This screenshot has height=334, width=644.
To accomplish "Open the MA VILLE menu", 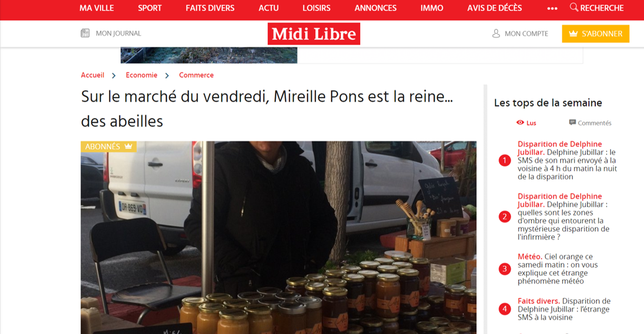I will 97,8.
